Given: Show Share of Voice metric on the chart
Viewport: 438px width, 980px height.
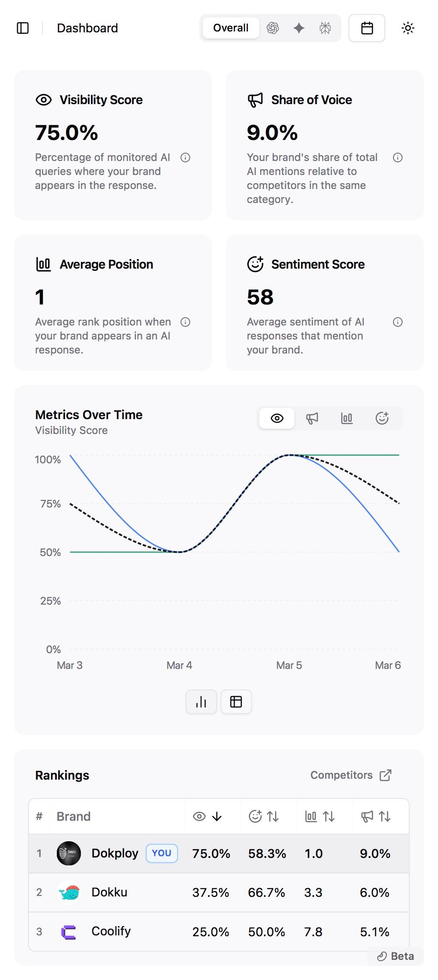Looking at the screenshot, I should click(312, 418).
